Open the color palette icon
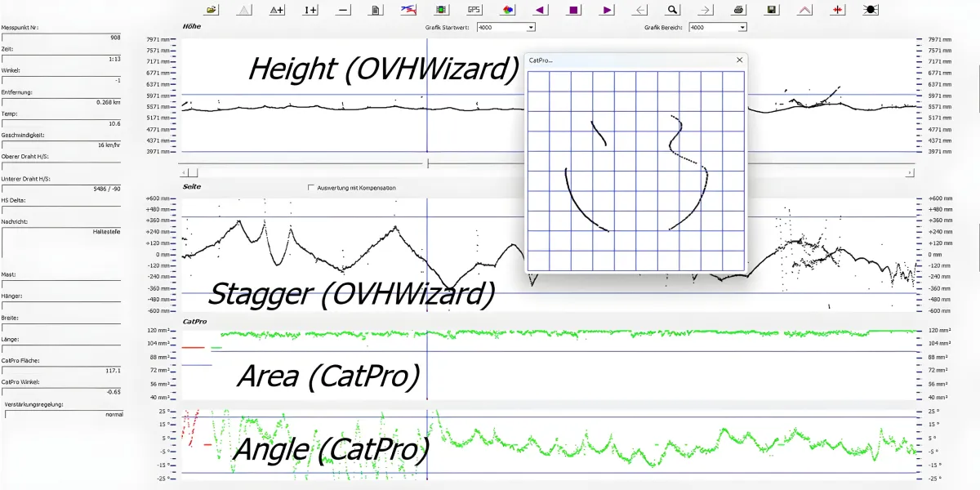 (507, 10)
